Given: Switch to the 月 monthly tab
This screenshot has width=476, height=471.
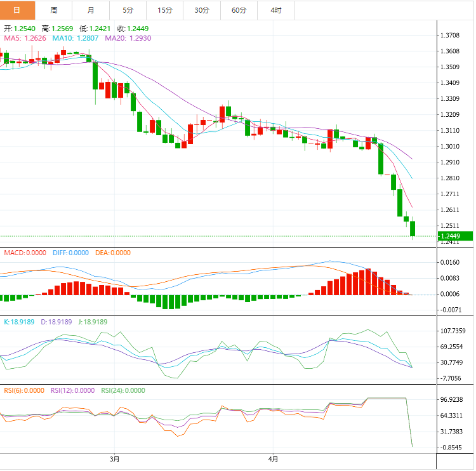Looking at the screenshot, I should pos(91,10).
